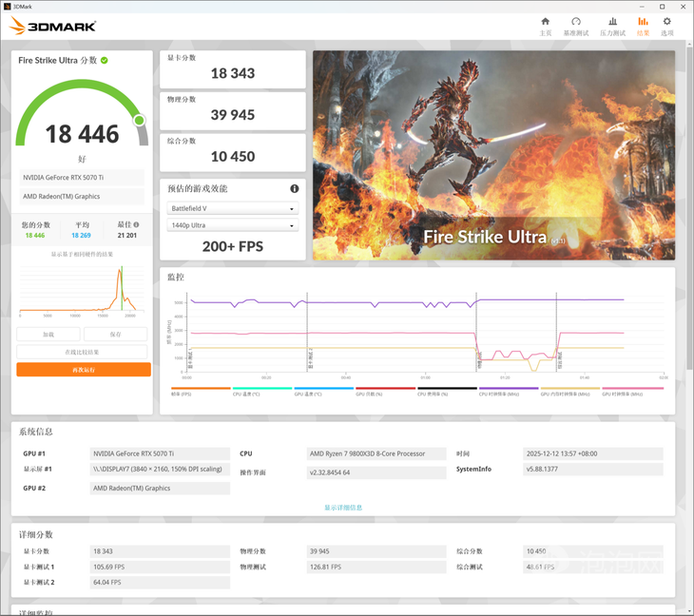The height and width of the screenshot is (616, 694).
Task: Open 压力测试 stress test icon
Action: [610, 26]
